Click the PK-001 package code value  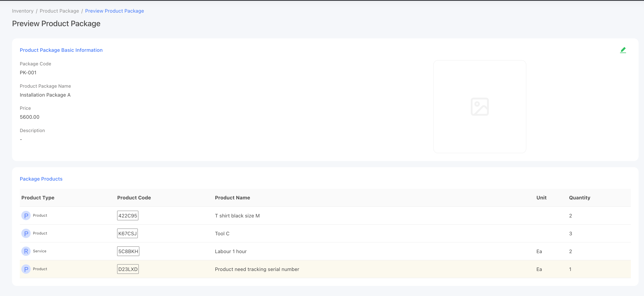click(x=28, y=73)
